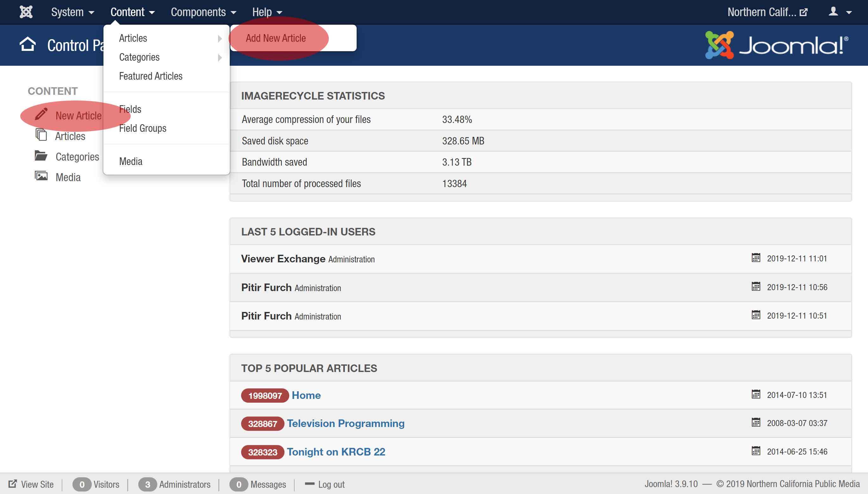
Task: Select Add New Article submenu entry
Action: pyautogui.click(x=276, y=38)
